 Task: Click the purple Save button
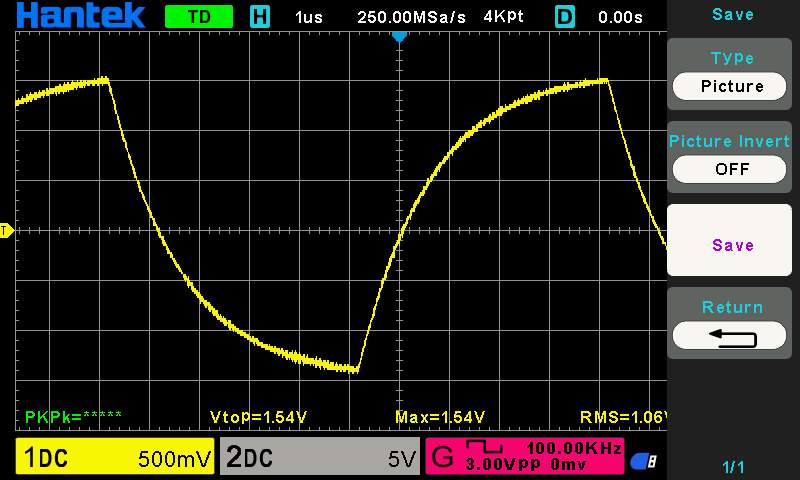pos(730,240)
